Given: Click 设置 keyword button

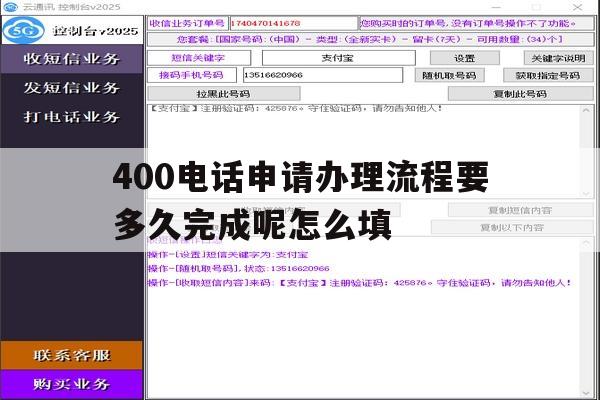Looking at the screenshot, I should coord(465,58).
